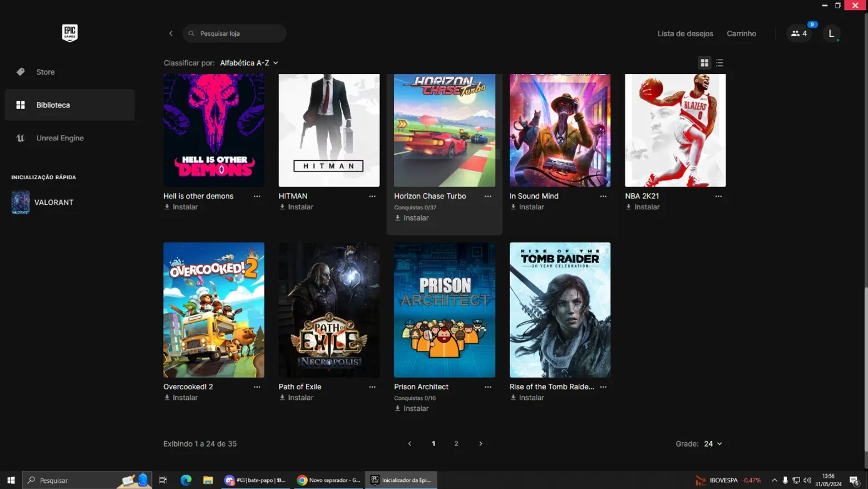Open Carrinho
Screen dimensions: 868x489
pyautogui.click(x=741, y=33)
